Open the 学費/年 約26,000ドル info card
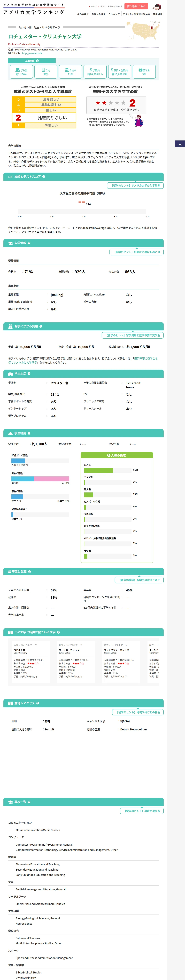This screenshot has height=980, width=185. (95, 72)
